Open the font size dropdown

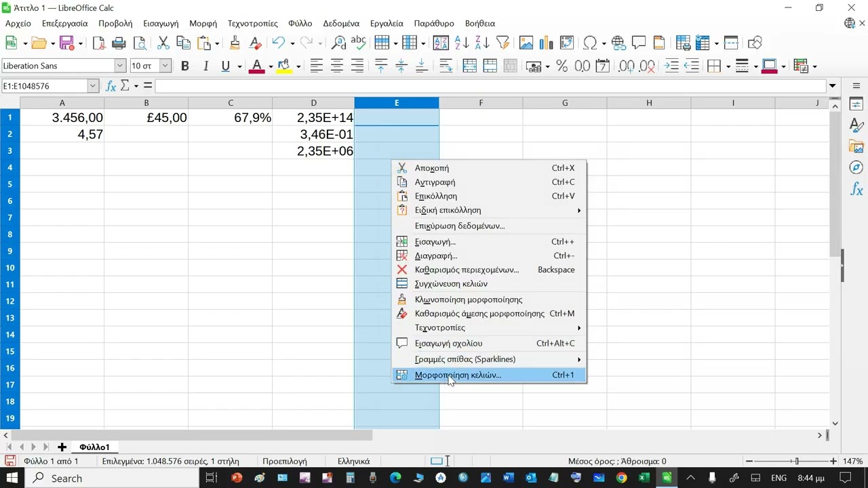(x=165, y=66)
